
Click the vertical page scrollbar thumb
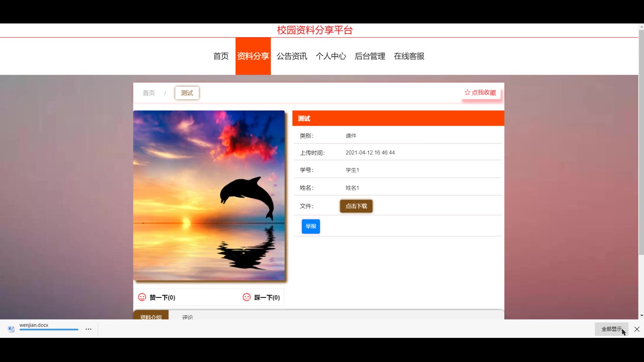click(x=641, y=142)
